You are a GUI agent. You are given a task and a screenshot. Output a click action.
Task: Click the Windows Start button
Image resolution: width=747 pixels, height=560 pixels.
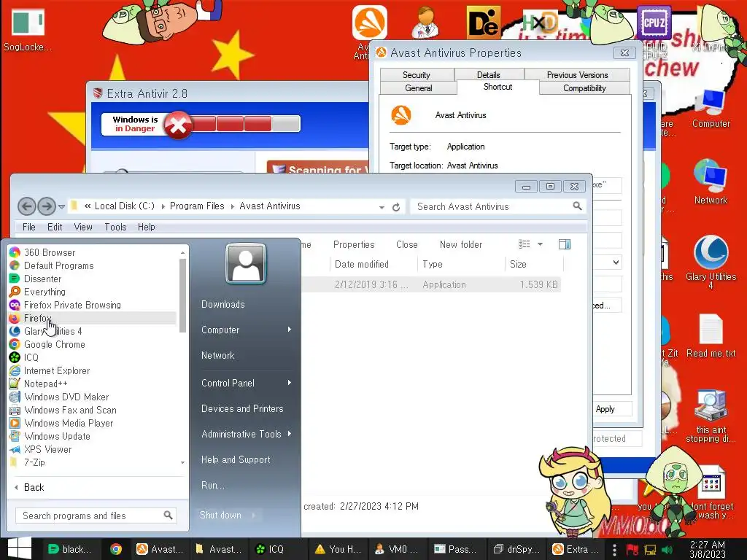[20, 549]
